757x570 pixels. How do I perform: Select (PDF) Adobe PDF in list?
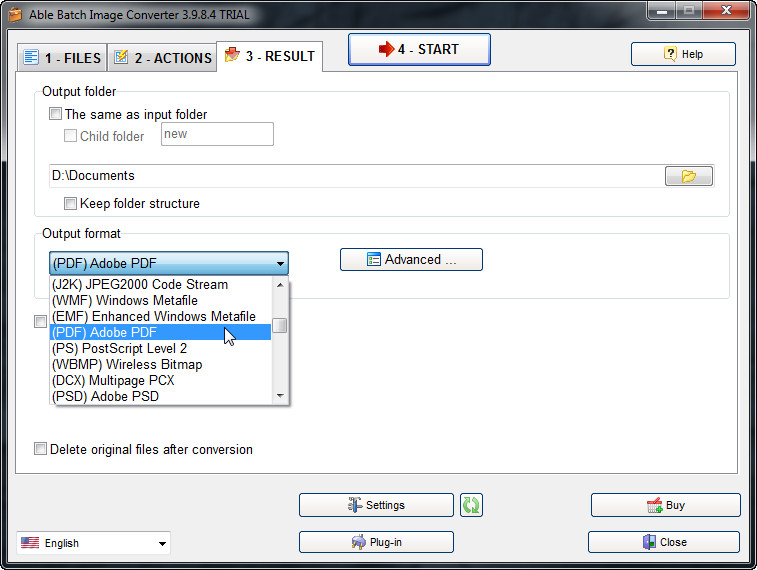point(161,332)
